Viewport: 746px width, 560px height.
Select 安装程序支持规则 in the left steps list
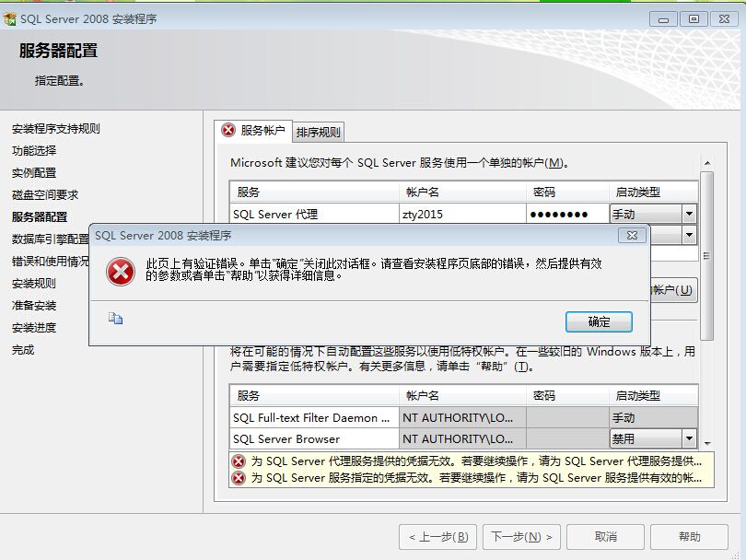click(55, 129)
